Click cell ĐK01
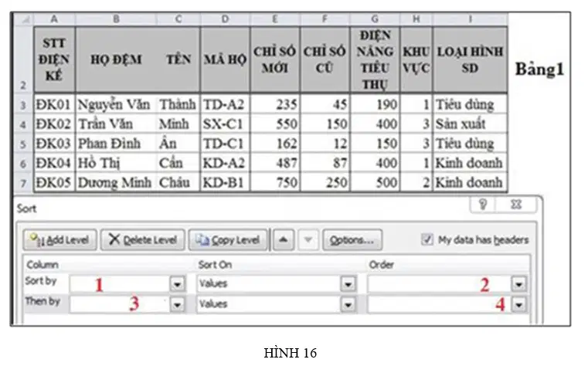 pyautogui.click(x=54, y=104)
